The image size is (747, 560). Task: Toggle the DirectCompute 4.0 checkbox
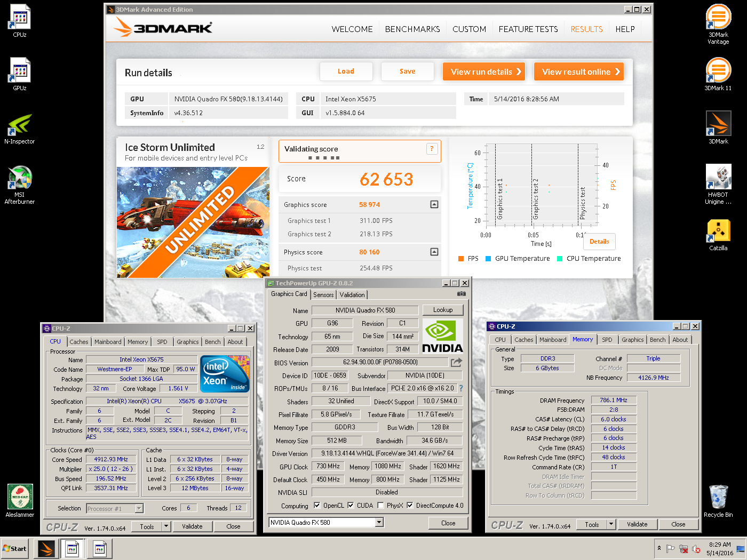[x=410, y=505]
